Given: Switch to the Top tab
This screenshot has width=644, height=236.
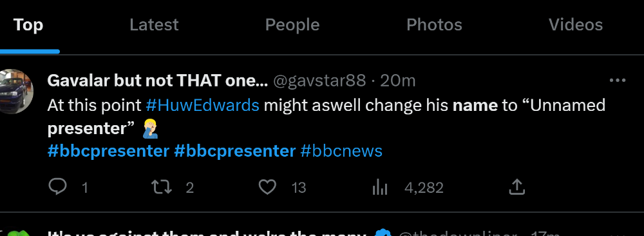Looking at the screenshot, I should coord(28,25).
